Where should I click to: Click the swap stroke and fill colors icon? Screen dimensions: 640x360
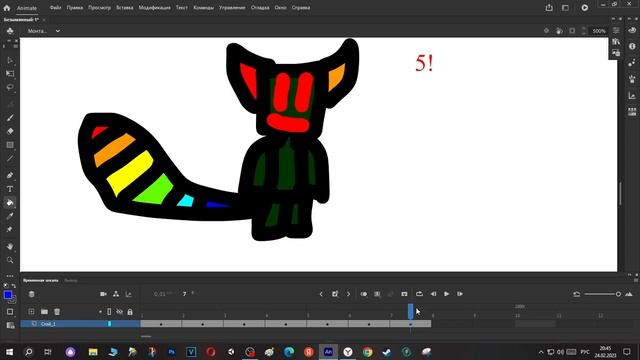13,286
